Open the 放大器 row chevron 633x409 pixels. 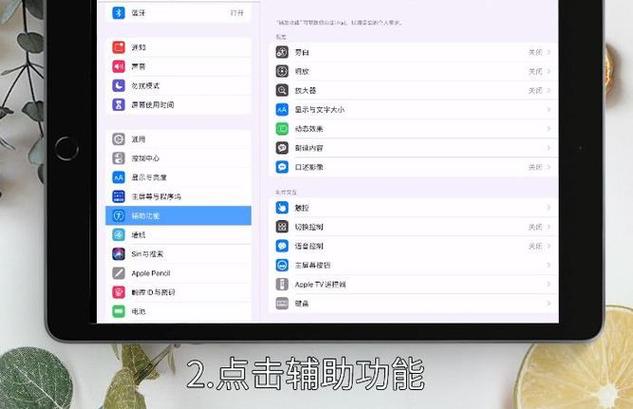[x=549, y=90]
